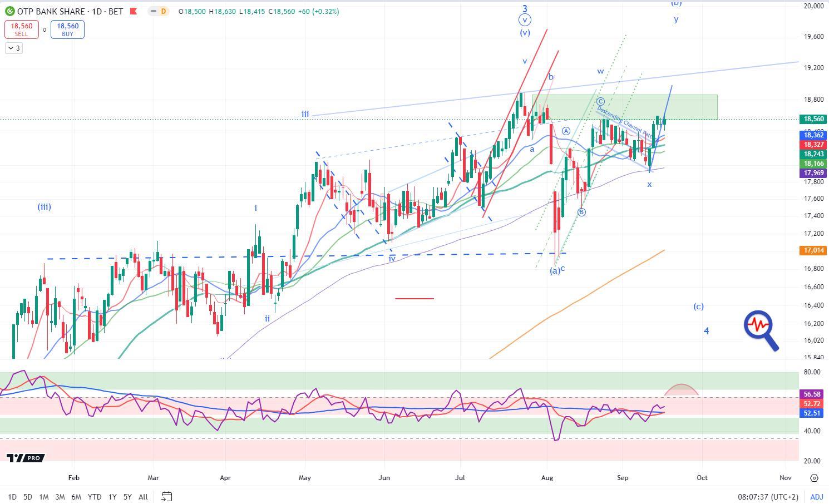Click the large wave label 3 at top
The width and height of the screenshot is (829, 504).
point(525,8)
